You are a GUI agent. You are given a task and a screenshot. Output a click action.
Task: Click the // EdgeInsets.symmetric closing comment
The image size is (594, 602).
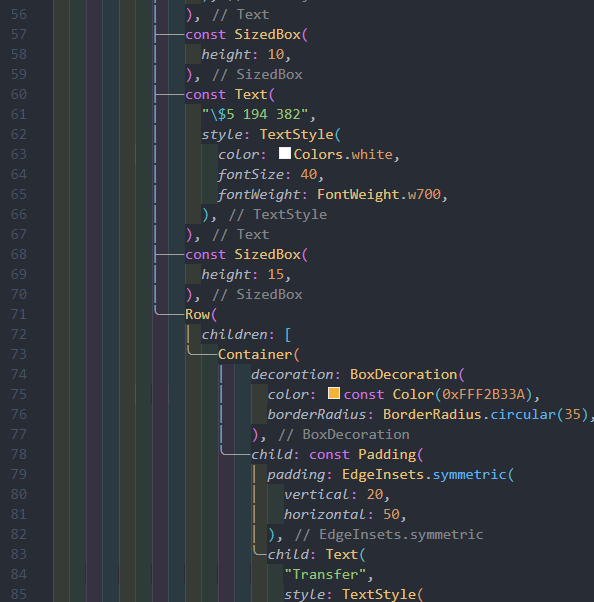point(389,534)
